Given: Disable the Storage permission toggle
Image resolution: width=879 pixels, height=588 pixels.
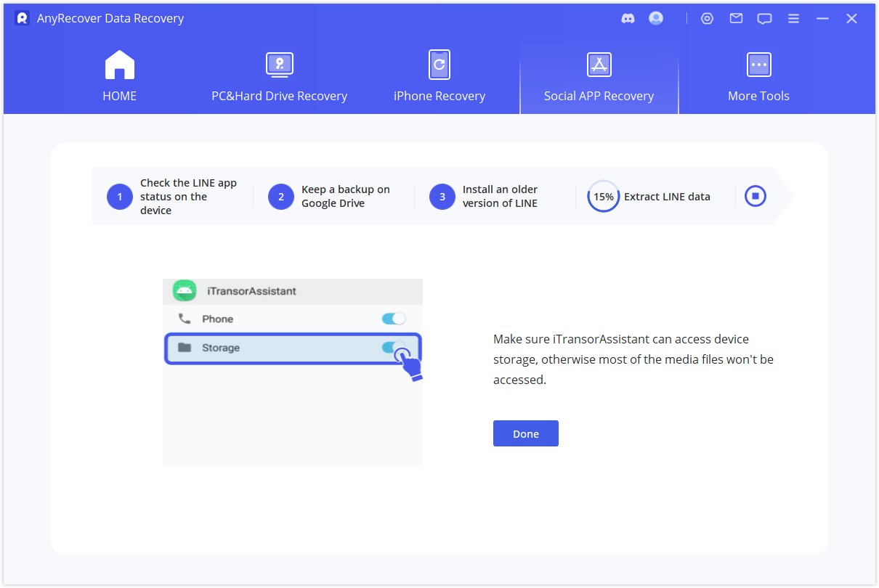Looking at the screenshot, I should (x=393, y=348).
